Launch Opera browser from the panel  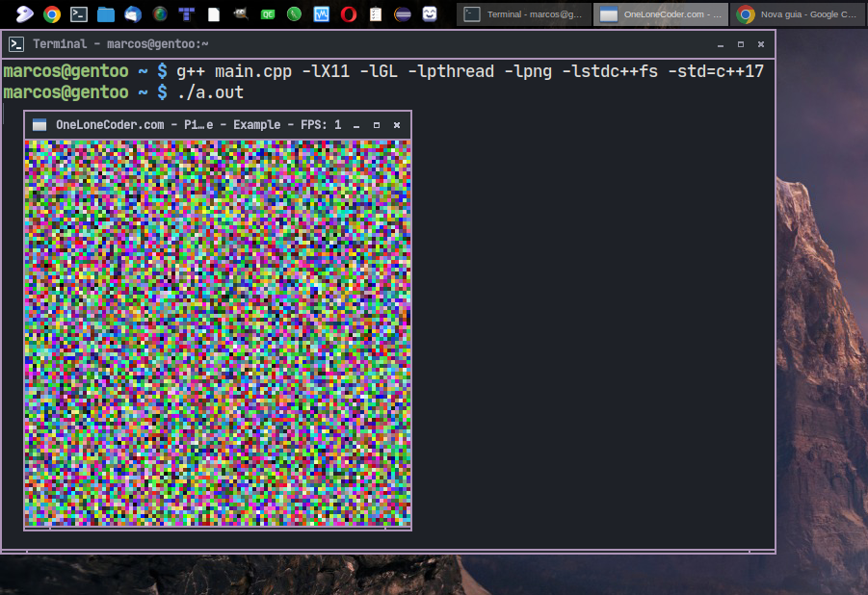(349, 13)
